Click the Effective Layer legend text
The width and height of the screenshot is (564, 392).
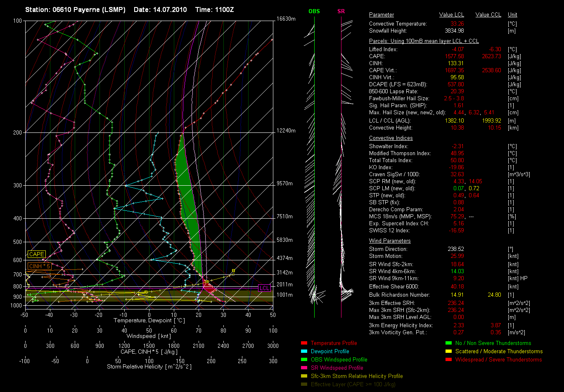tap(353, 385)
